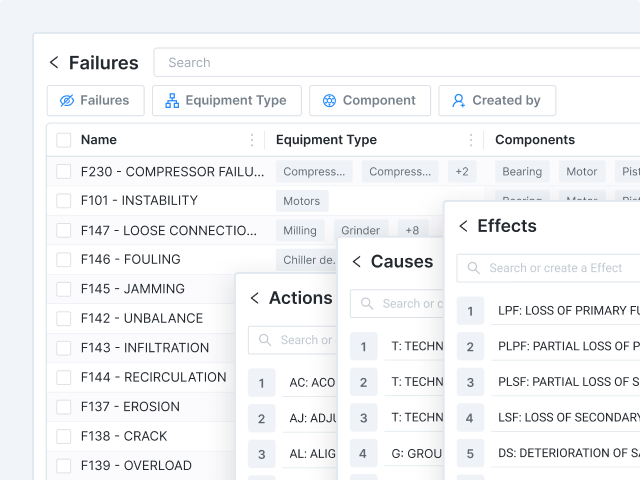This screenshot has width=640, height=480.
Task: Click the search magnifier icon in Actions panel
Action: point(265,340)
